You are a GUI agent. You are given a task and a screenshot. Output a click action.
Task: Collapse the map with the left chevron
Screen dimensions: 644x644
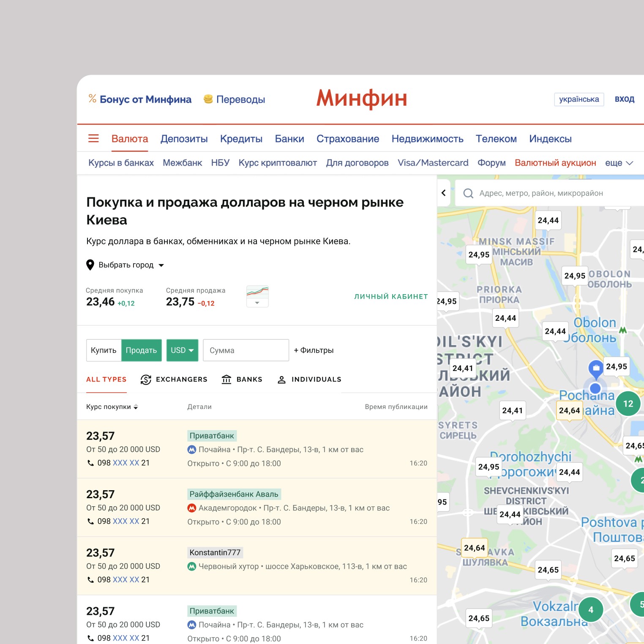click(x=444, y=193)
